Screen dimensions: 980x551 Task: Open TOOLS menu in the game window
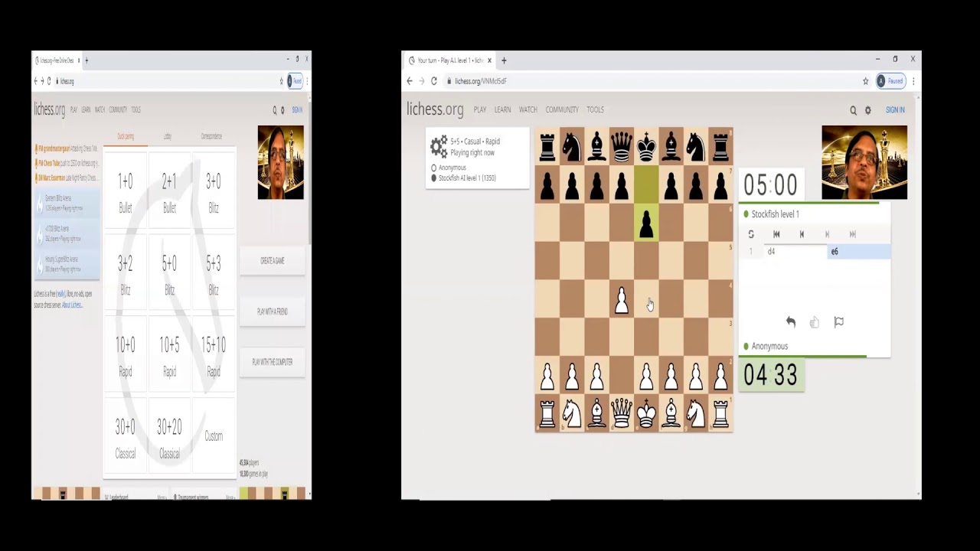595,110
